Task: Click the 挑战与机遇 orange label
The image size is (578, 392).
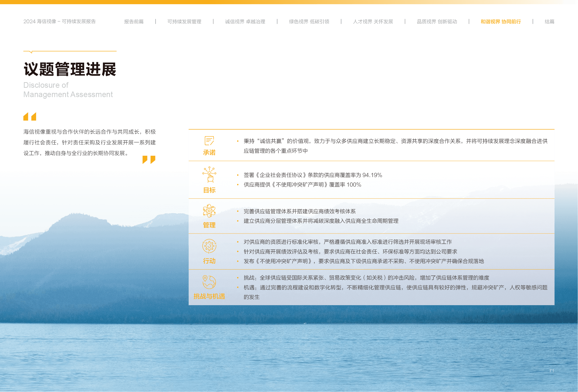Action: coord(209,296)
